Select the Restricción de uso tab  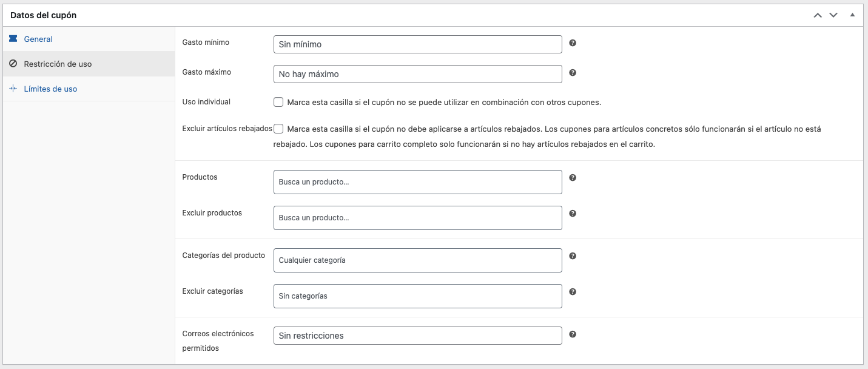(58, 64)
